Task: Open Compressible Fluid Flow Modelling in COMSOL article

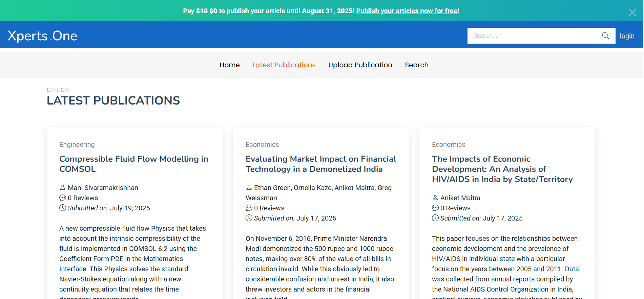Action: coord(133,164)
